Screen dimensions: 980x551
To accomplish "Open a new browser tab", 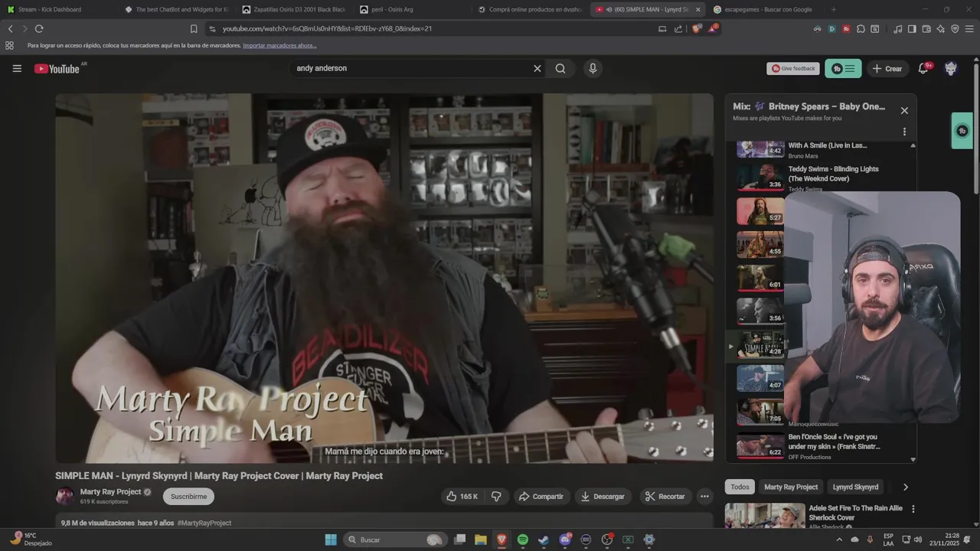I will point(834,9).
